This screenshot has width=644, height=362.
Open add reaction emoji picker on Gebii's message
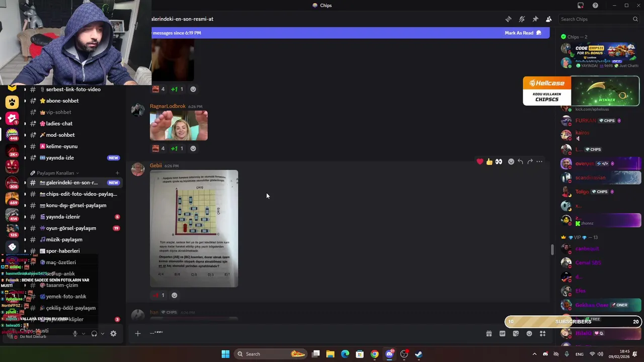pos(511,161)
